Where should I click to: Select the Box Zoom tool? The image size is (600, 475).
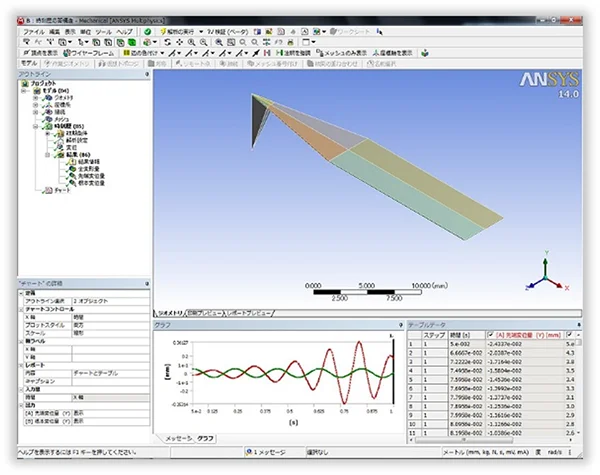click(x=204, y=42)
